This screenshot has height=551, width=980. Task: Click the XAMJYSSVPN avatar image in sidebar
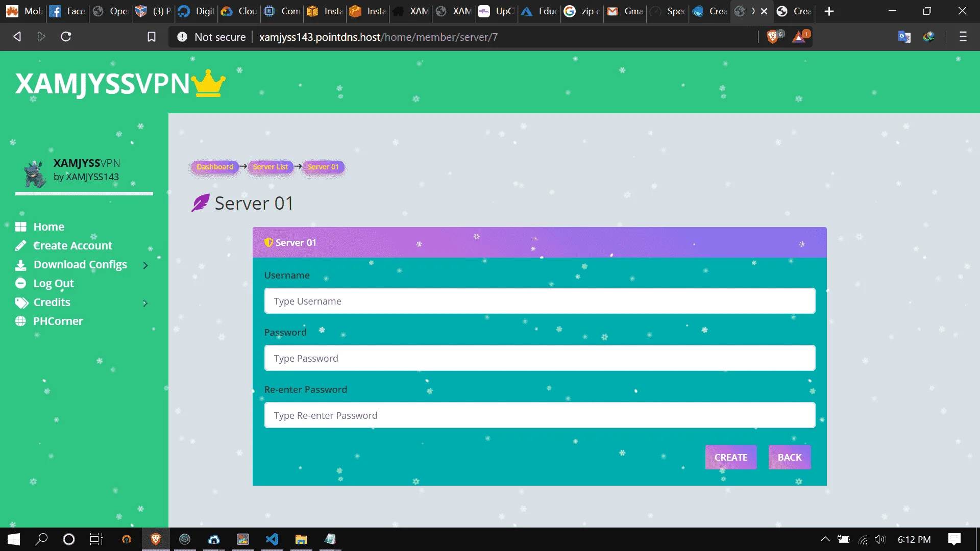pyautogui.click(x=35, y=173)
